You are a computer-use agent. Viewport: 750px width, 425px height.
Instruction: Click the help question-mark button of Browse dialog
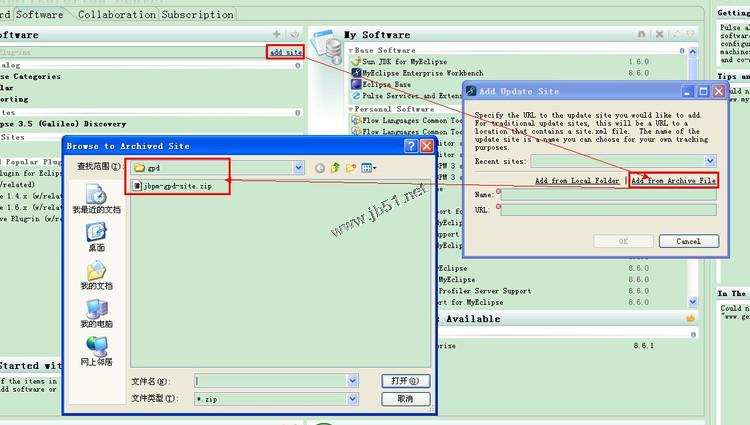[x=411, y=146]
